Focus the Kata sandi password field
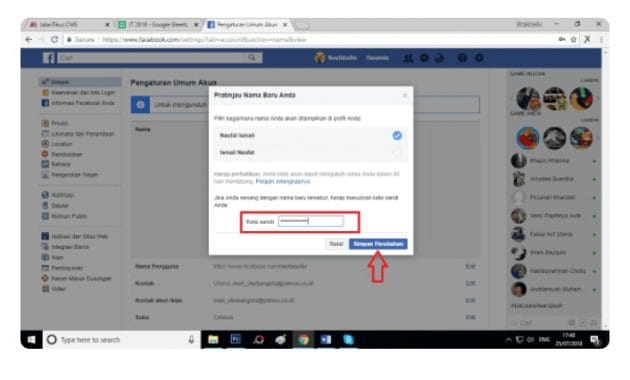Image resolution: width=630 pixels, height=380 pixels. pyautogui.click(x=311, y=221)
